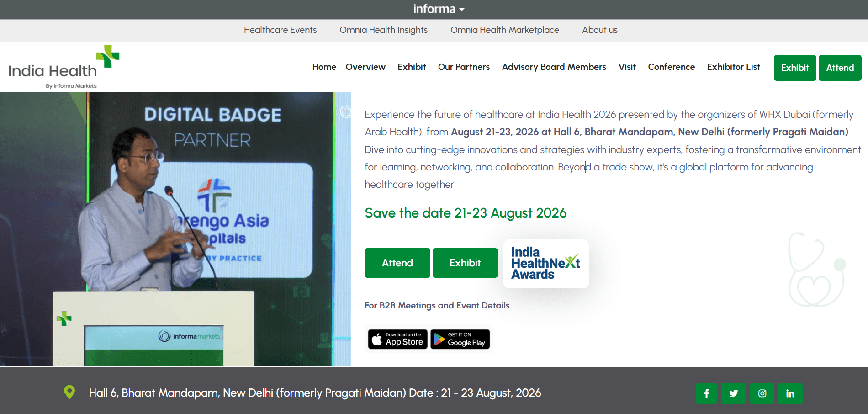Open the Exhibitor List page
868x414 pixels.
(734, 67)
